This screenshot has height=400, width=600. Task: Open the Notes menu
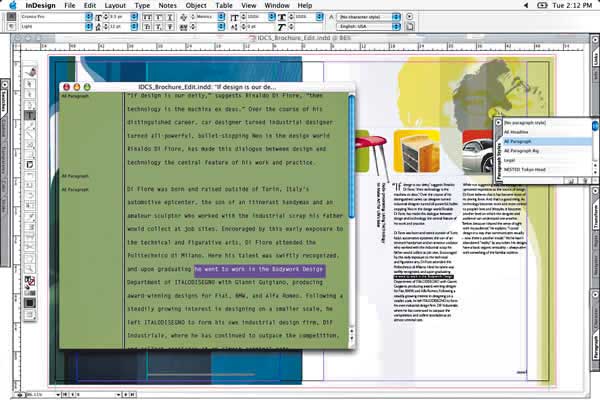pos(167,5)
